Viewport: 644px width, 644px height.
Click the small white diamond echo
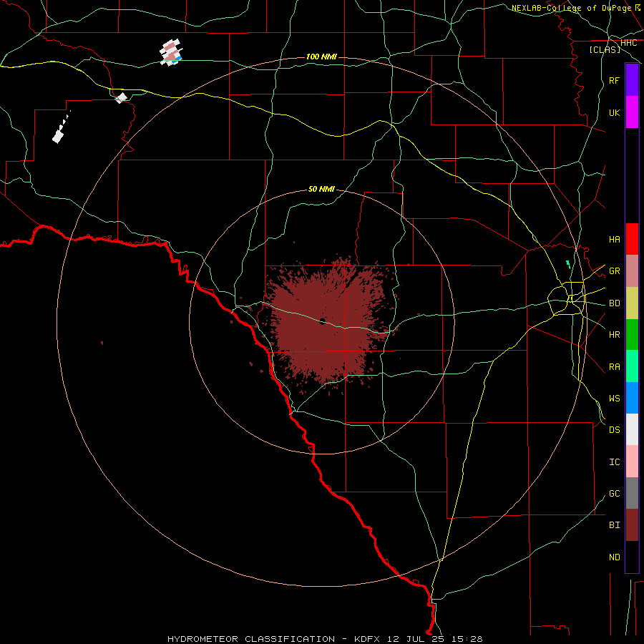click(x=121, y=98)
